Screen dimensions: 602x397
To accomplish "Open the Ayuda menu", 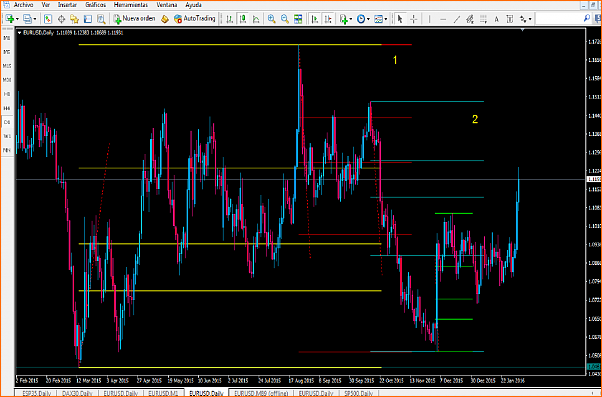I will [194, 5].
